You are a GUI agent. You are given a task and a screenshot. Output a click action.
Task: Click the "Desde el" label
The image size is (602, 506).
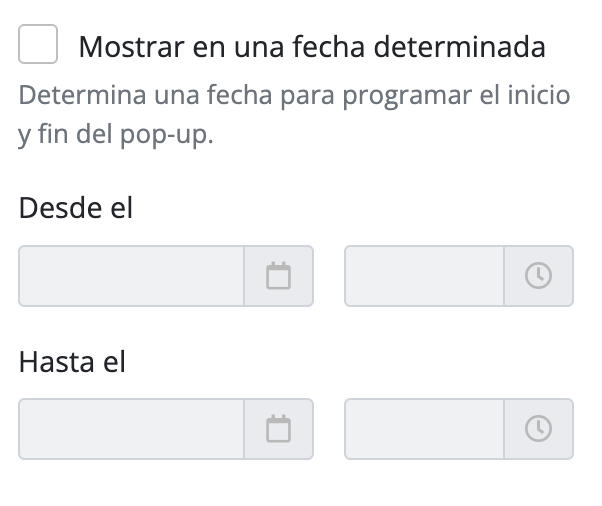pyautogui.click(x=75, y=209)
